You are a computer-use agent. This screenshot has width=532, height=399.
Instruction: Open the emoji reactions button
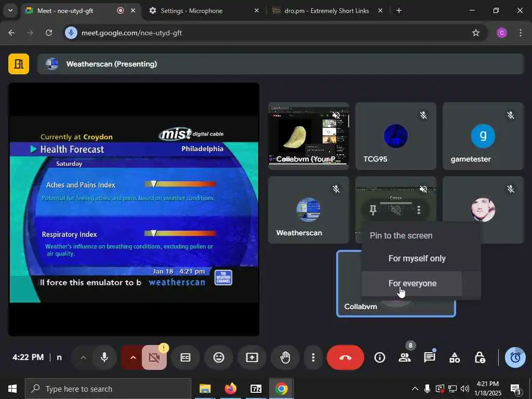pyautogui.click(x=219, y=357)
